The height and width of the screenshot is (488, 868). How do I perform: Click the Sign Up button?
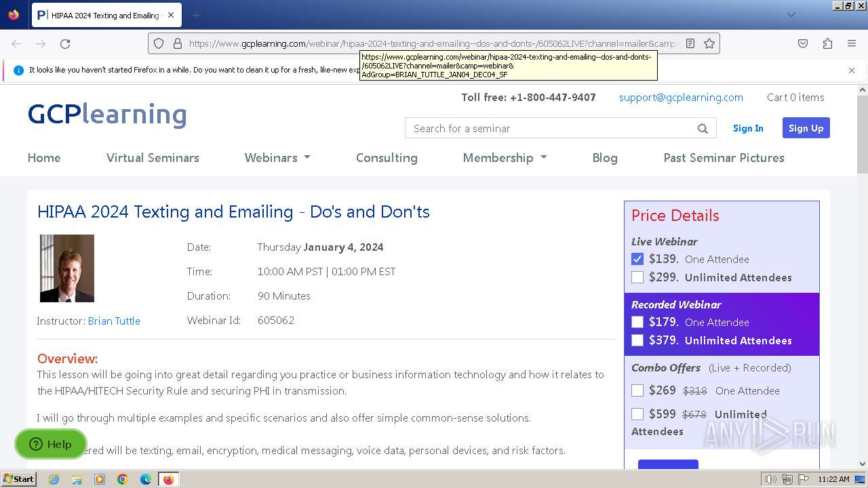pyautogui.click(x=806, y=128)
